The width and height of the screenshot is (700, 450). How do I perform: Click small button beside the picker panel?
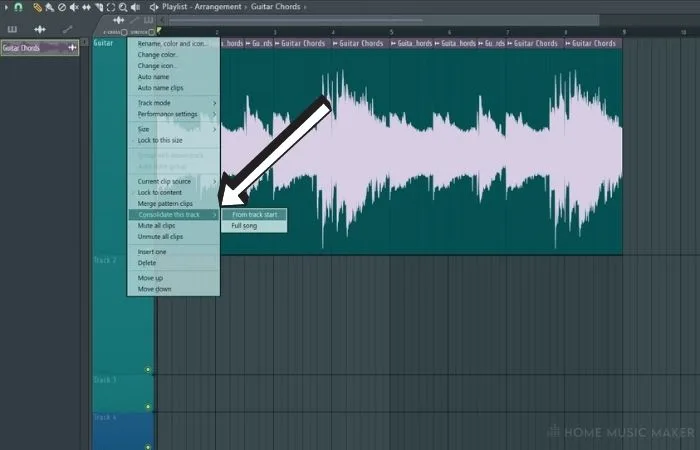pos(85,42)
